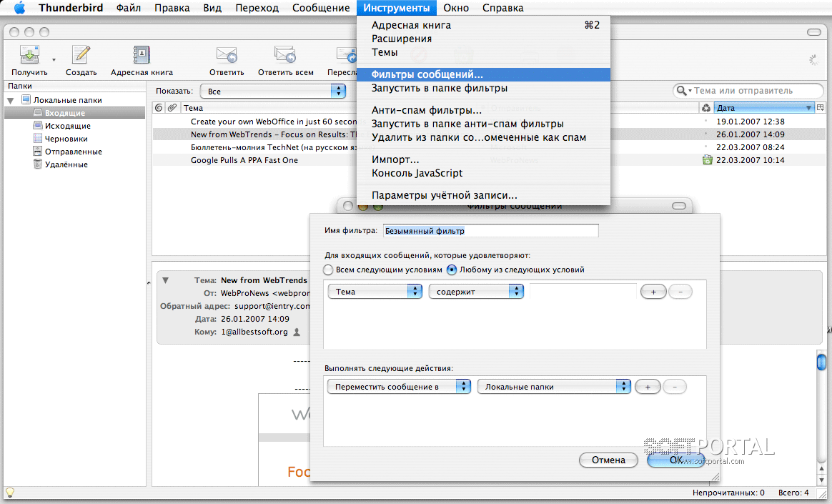Click the contact icon next to 1@allbestsoft.org
The height and width of the screenshot is (504, 832).
coord(297,332)
